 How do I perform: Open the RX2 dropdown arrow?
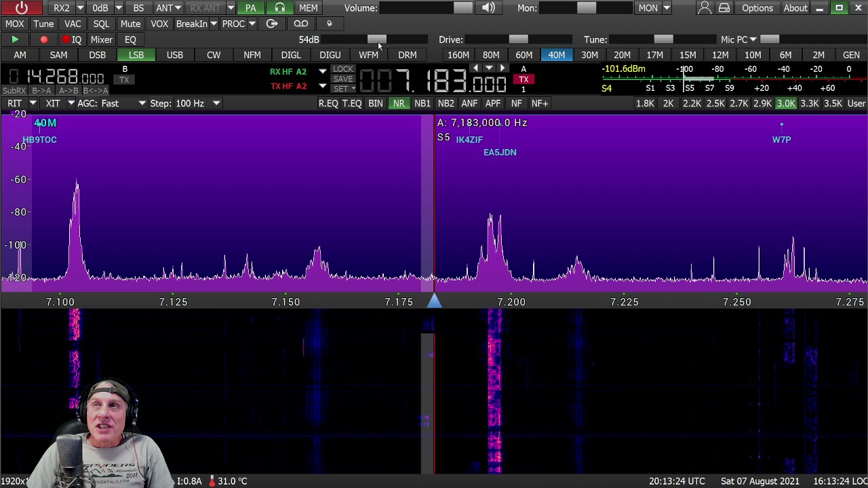[80, 8]
